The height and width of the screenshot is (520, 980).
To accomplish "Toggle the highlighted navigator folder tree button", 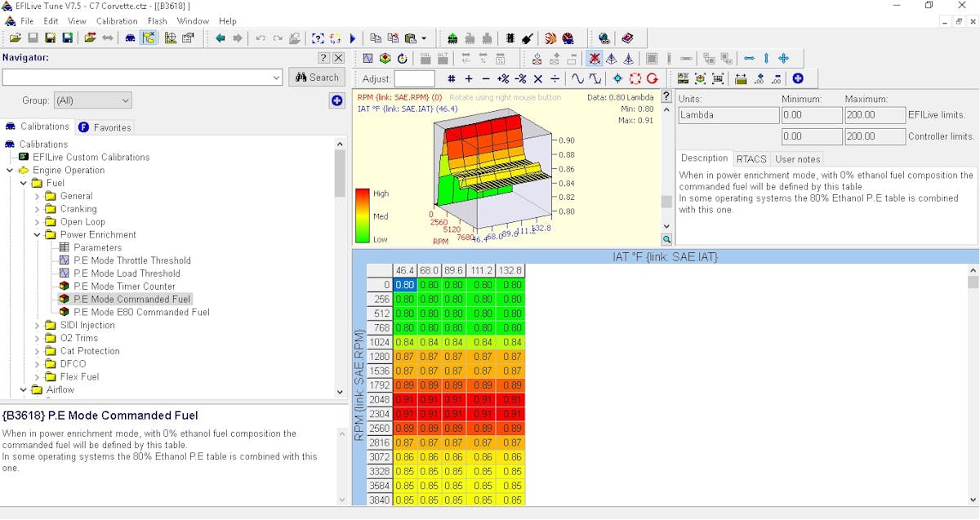I will pyautogui.click(x=148, y=38).
